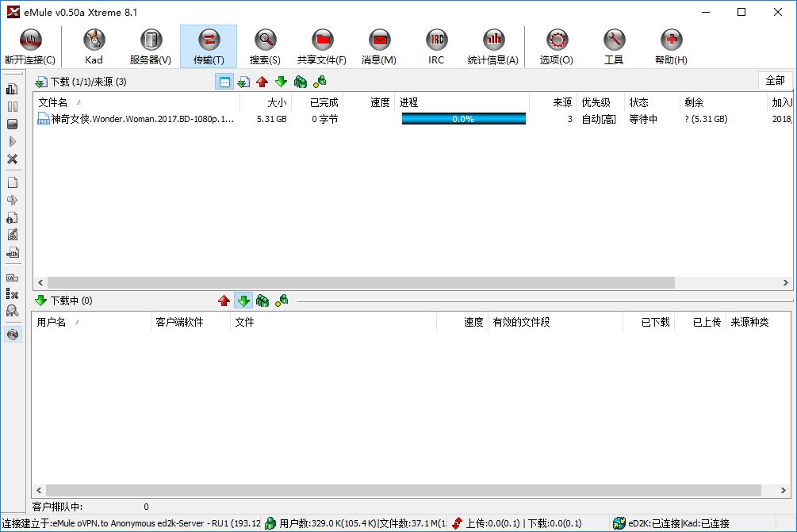Click the sidebar resume play-arrow icon
797x532 pixels.
point(12,142)
